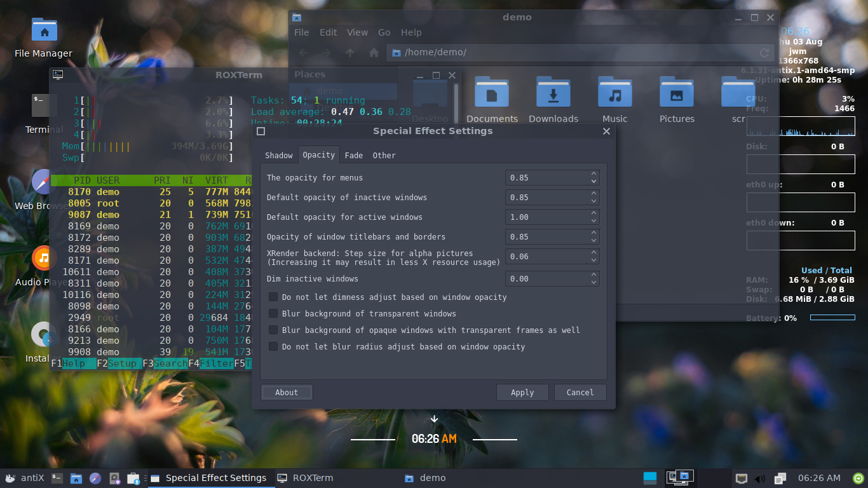This screenshot has width=868, height=488.
Task: Open the network tray icon
Action: point(741,478)
